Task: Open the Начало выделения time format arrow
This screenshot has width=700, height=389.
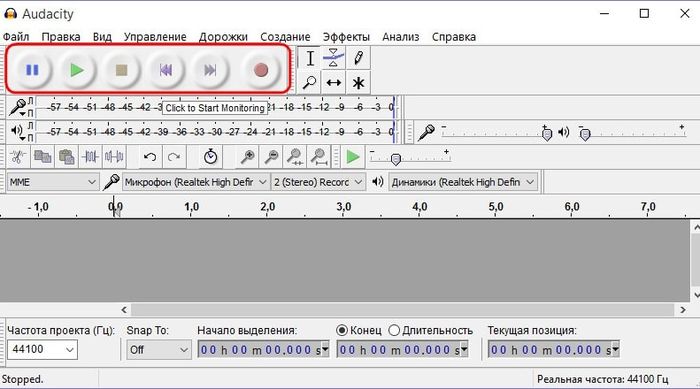Action: coord(325,350)
